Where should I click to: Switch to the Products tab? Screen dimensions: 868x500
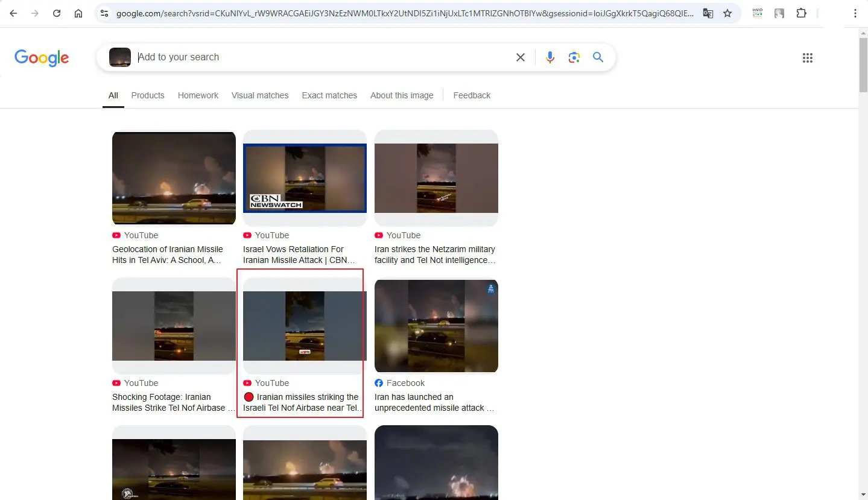click(148, 95)
